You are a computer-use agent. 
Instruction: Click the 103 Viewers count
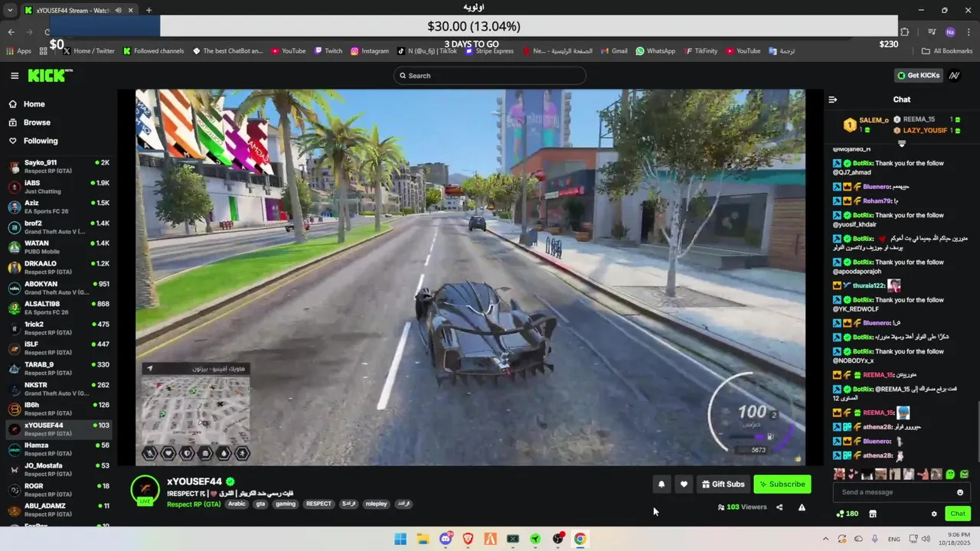pos(741,507)
